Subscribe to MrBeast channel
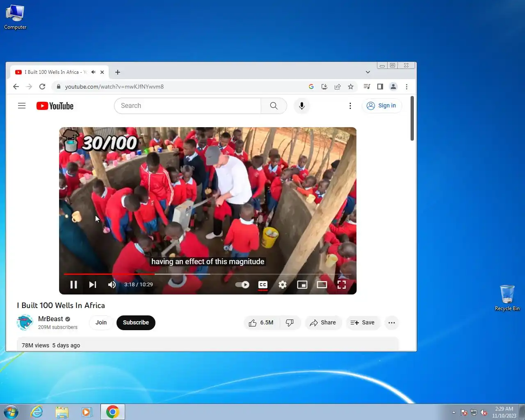Screen dimensions: 525x420 136,323
